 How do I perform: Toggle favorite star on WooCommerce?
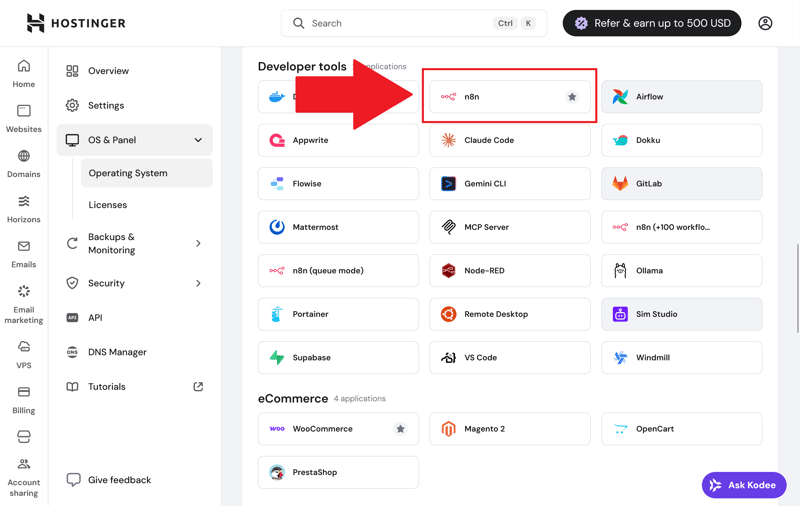[x=400, y=429]
